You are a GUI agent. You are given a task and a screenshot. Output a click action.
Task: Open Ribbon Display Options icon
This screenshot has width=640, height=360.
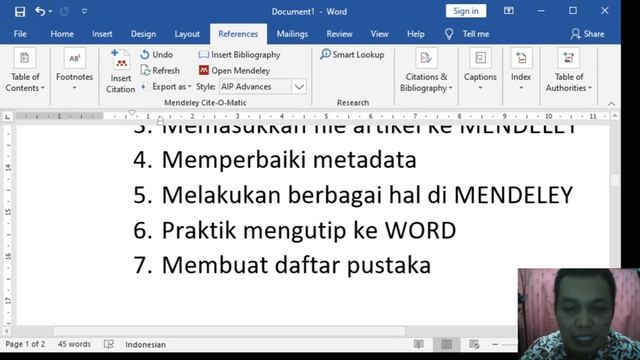509,11
